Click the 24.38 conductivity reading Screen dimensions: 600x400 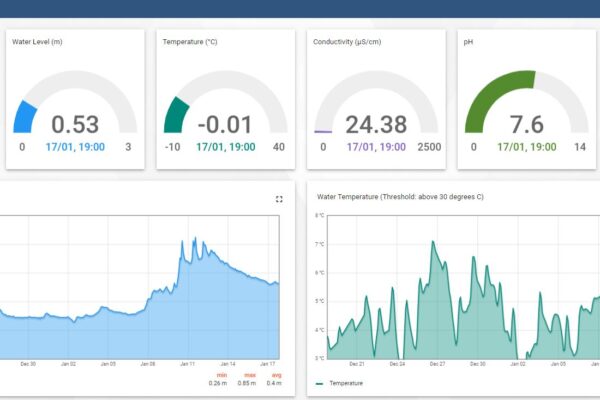pyautogui.click(x=376, y=124)
